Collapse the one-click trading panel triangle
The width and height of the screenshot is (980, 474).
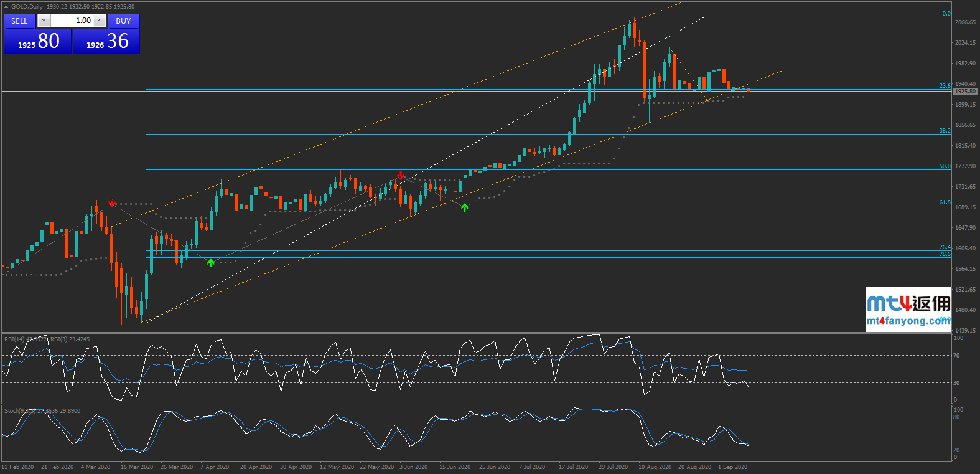point(6,7)
